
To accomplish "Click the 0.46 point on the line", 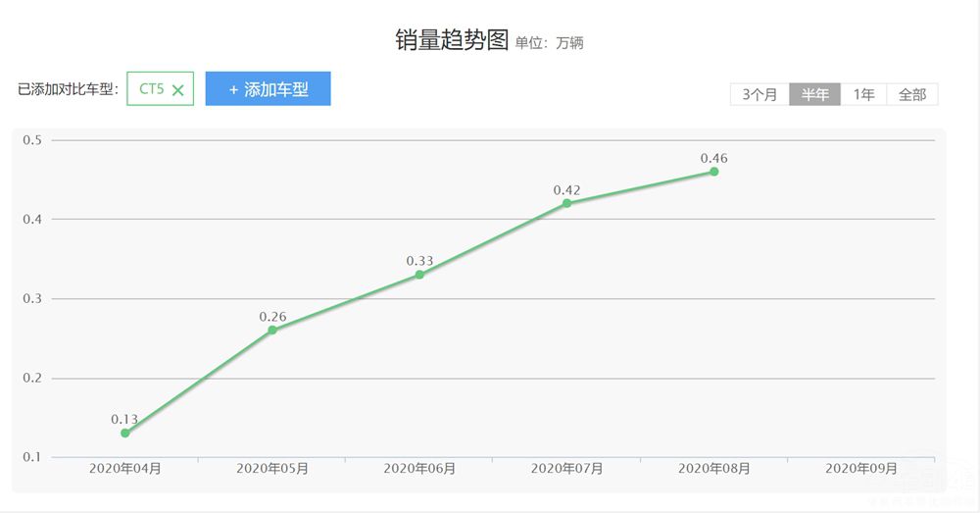I will [x=713, y=172].
